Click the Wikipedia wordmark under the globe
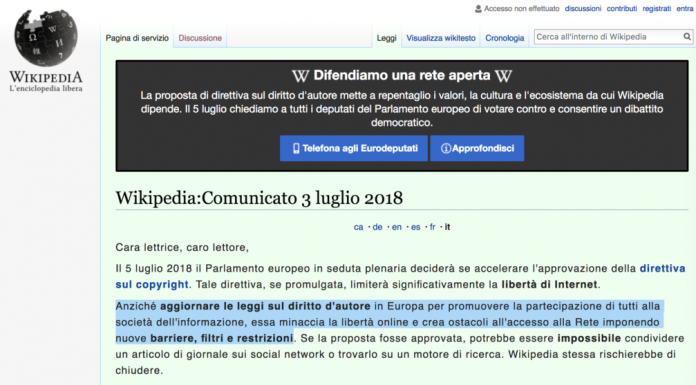The image size is (696, 385). click(x=46, y=77)
